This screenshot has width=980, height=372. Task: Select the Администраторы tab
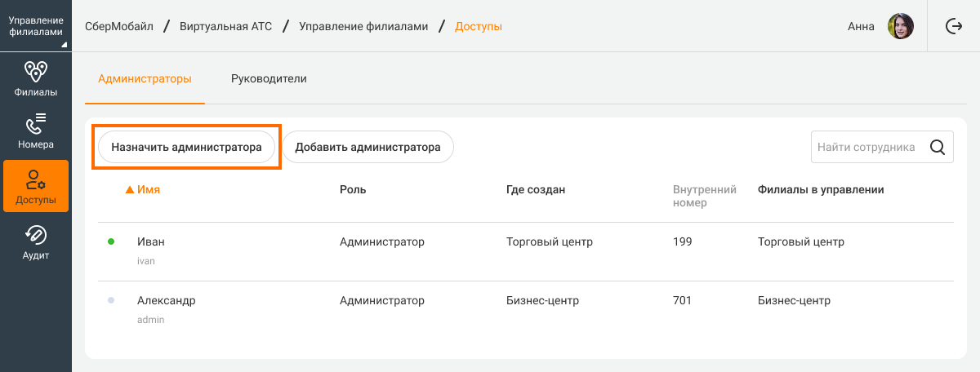click(145, 78)
